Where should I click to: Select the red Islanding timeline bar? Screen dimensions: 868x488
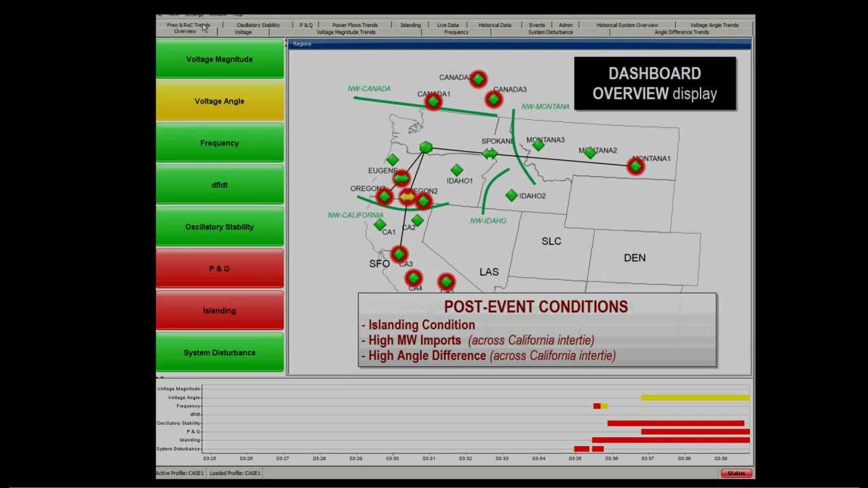point(671,440)
